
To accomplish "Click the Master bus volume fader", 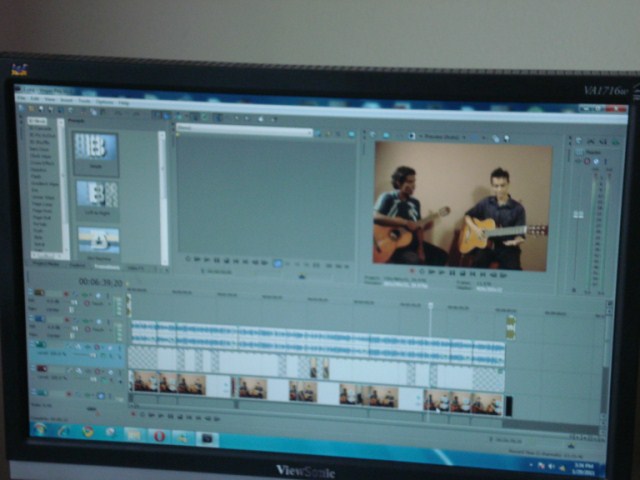I will coord(578,215).
